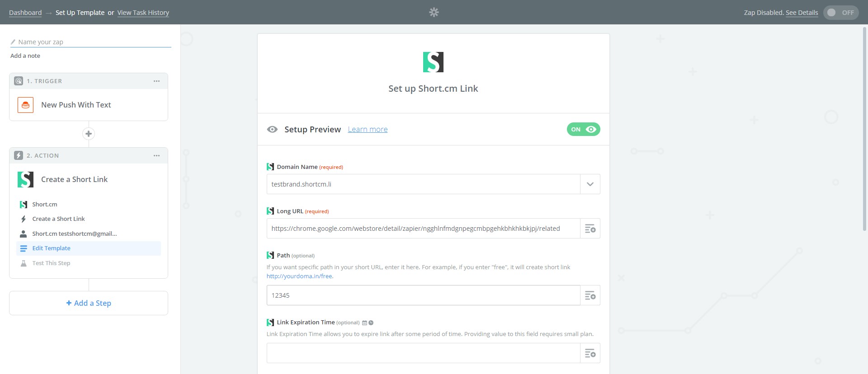Open insert-field icon for Path field
This screenshot has height=374, width=868.
point(590,295)
